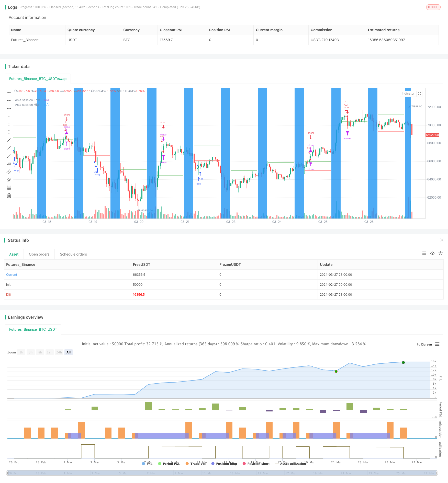This screenshot has width=448, height=483.
Task: Select the two-line parallel drawing tool
Action: click(x=9, y=172)
